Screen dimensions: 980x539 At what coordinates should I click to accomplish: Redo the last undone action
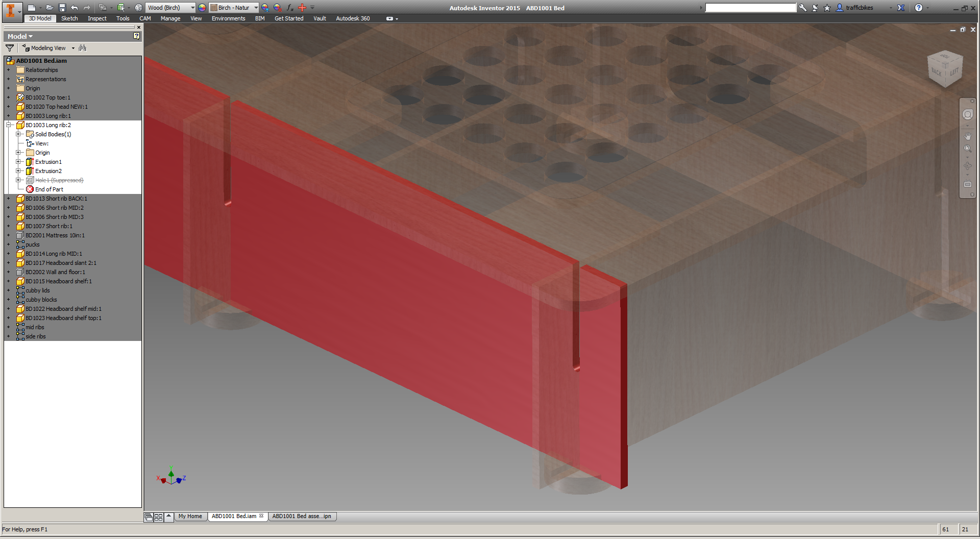click(87, 8)
